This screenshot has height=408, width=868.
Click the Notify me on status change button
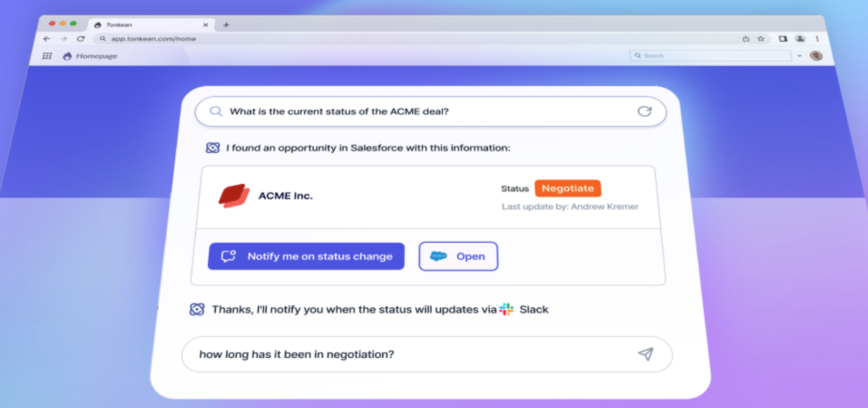(306, 256)
